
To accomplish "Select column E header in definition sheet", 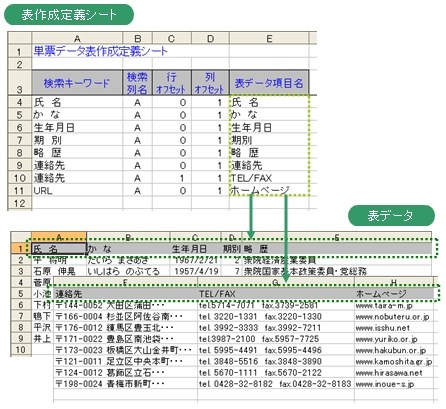I will click(269, 38).
